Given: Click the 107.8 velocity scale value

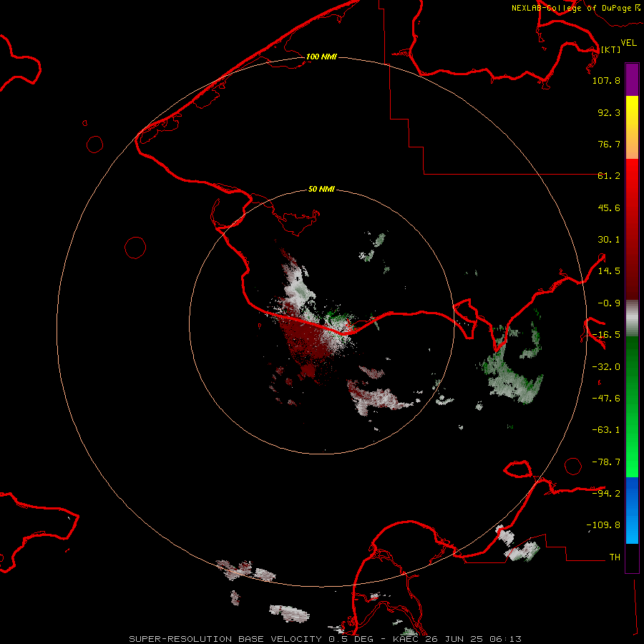Looking at the screenshot, I should pyautogui.click(x=606, y=80).
